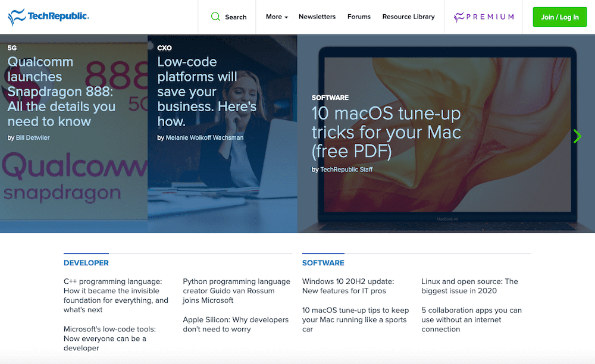Viewport: 595px width, 364px height.
Task: Open the Resource Library
Action: (x=408, y=17)
